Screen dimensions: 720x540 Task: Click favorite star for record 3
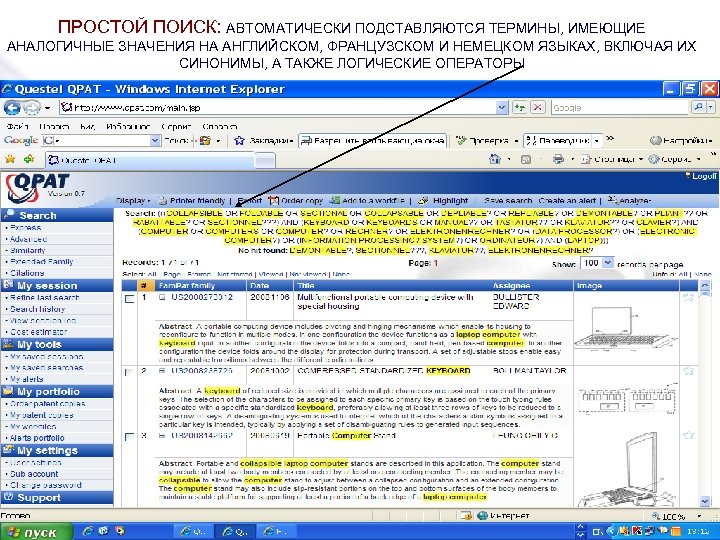(688, 434)
